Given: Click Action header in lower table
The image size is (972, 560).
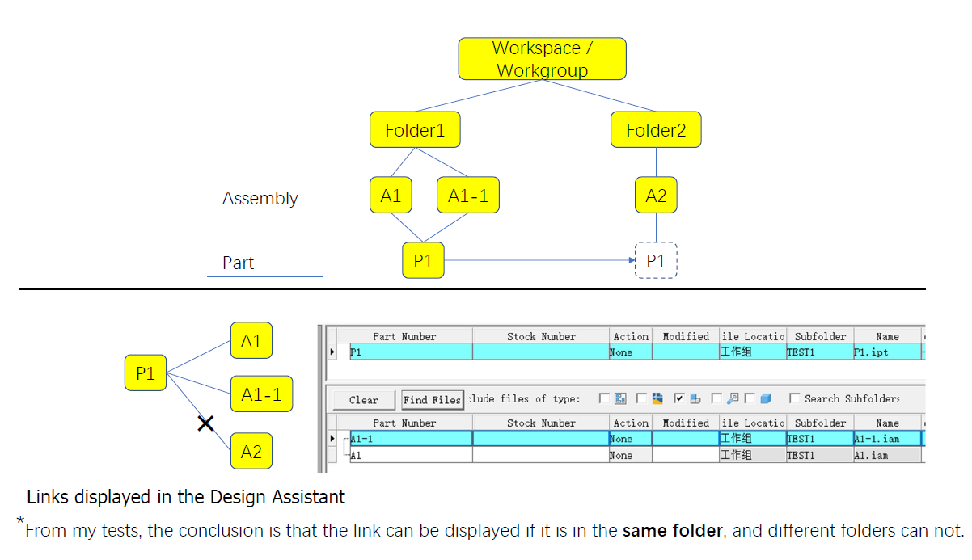Looking at the screenshot, I should coord(630,423).
